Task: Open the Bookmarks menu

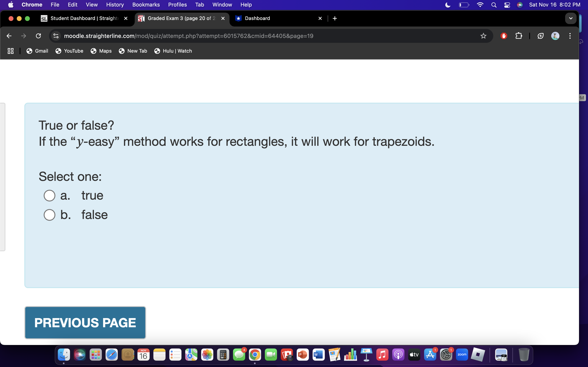Action: tap(146, 5)
